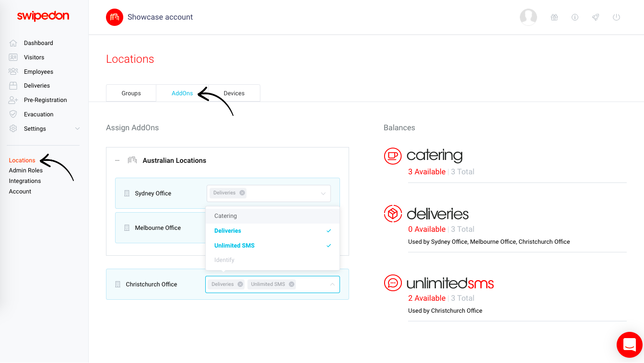Click the '3 Available' catering balance

tap(427, 172)
